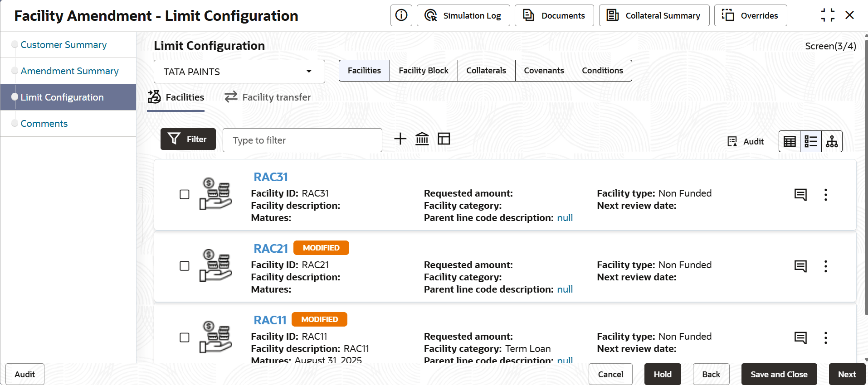Screen dimensions: 868x385
Task: Open the TATA PAINTS customer dropdown
Action: coord(239,72)
